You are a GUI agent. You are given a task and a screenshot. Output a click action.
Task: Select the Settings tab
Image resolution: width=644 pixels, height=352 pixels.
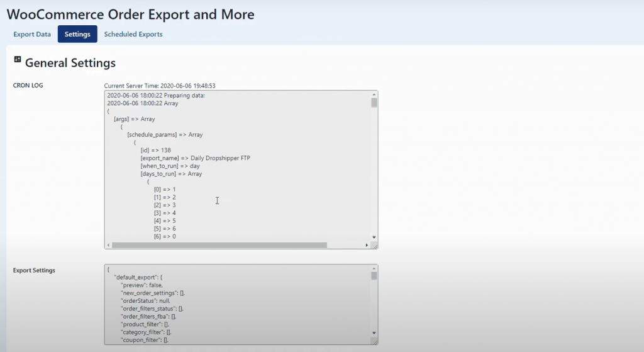point(77,34)
